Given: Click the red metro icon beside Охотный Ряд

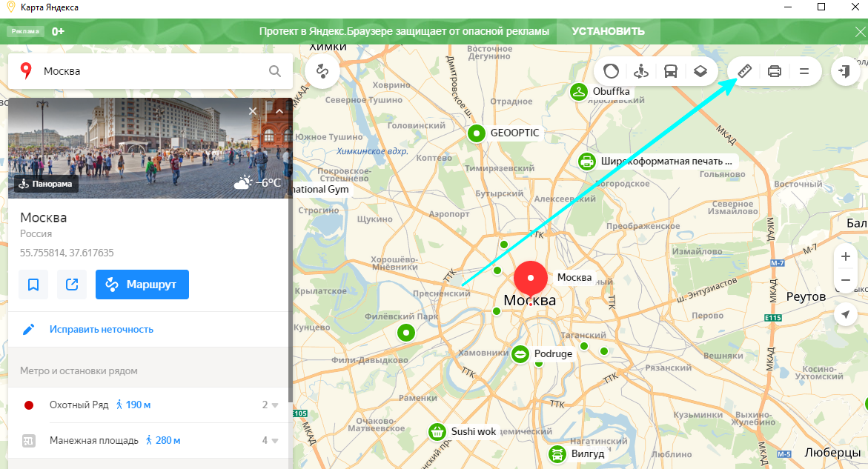Looking at the screenshot, I should point(29,405).
